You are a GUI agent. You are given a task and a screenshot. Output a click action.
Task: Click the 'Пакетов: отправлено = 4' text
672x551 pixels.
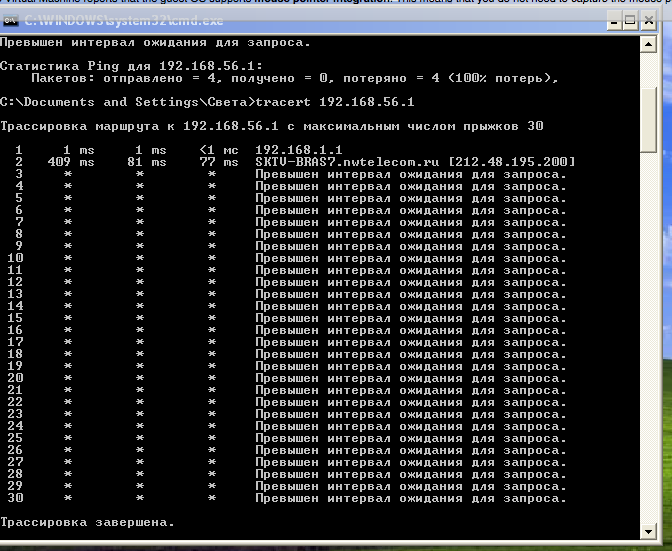click(x=124, y=78)
